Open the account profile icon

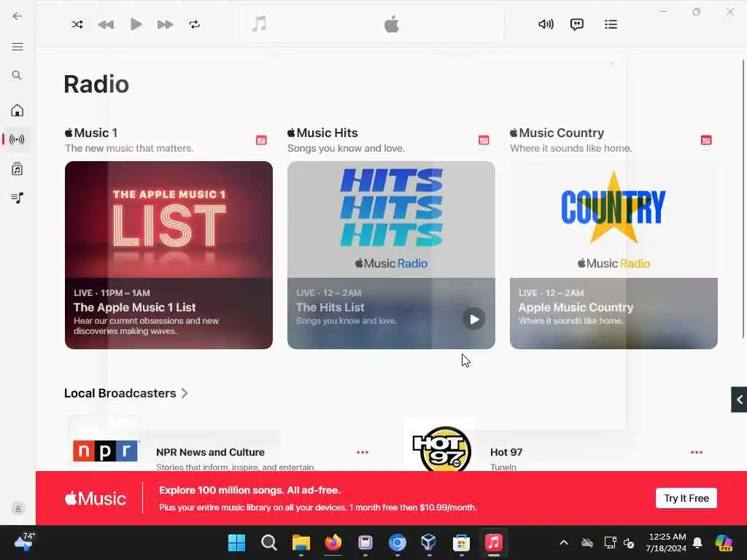click(x=18, y=508)
